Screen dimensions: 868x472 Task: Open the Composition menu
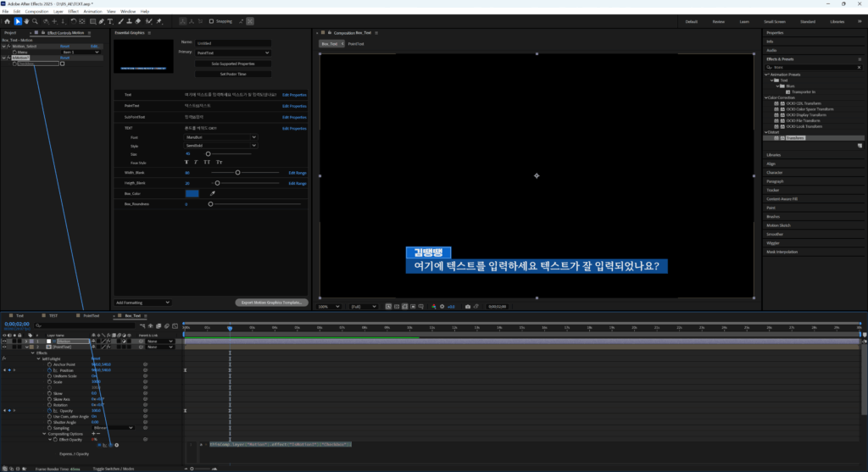coord(36,12)
